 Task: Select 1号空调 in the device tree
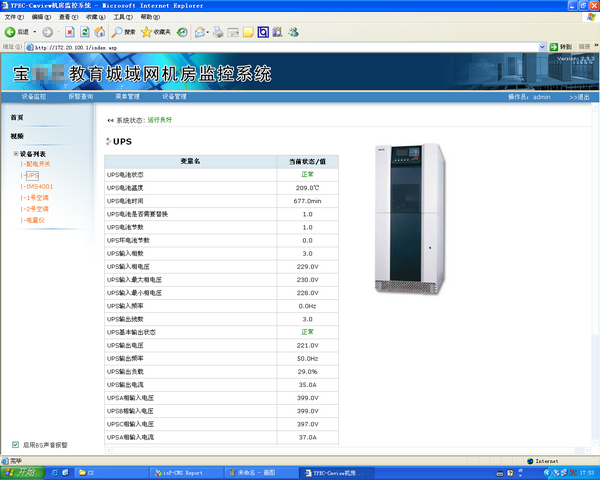point(37,198)
